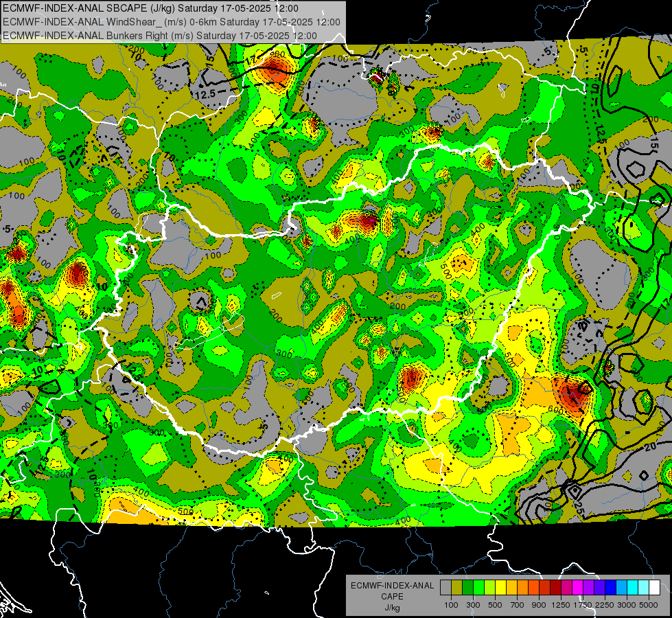Click the J/kg unit label in legend

point(392,608)
